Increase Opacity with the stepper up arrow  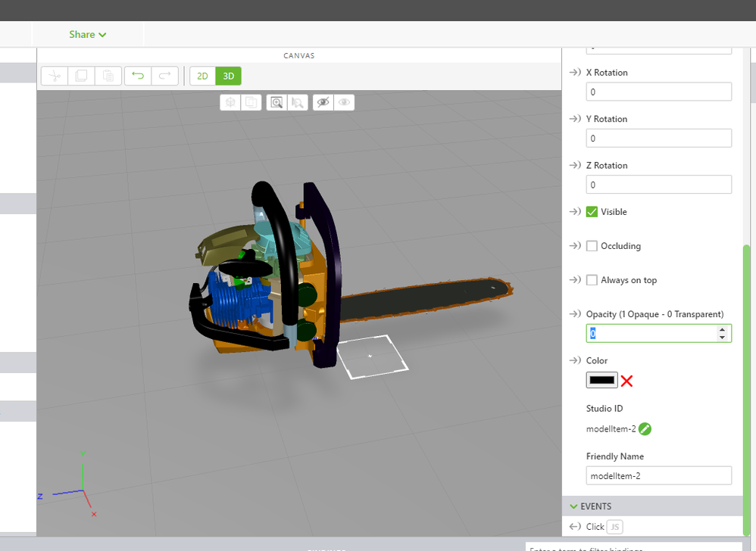click(x=722, y=329)
